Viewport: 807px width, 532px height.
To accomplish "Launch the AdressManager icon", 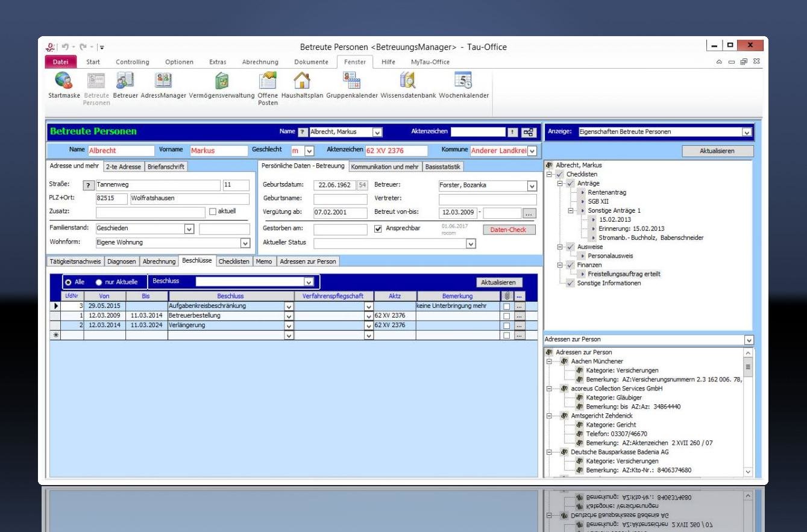I will pos(163,81).
